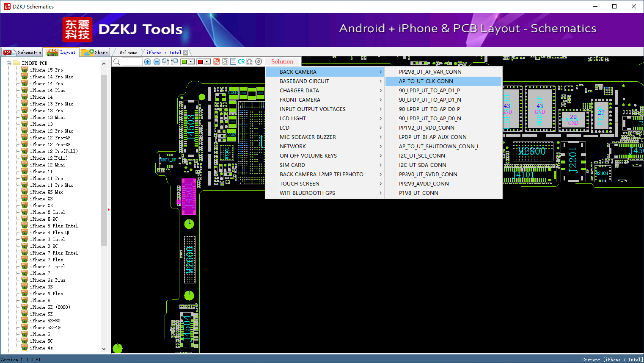Select the AP_TO_UT_CLK_CONN signal
This screenshot has height=363, width=644.
[x=443, y=81]
